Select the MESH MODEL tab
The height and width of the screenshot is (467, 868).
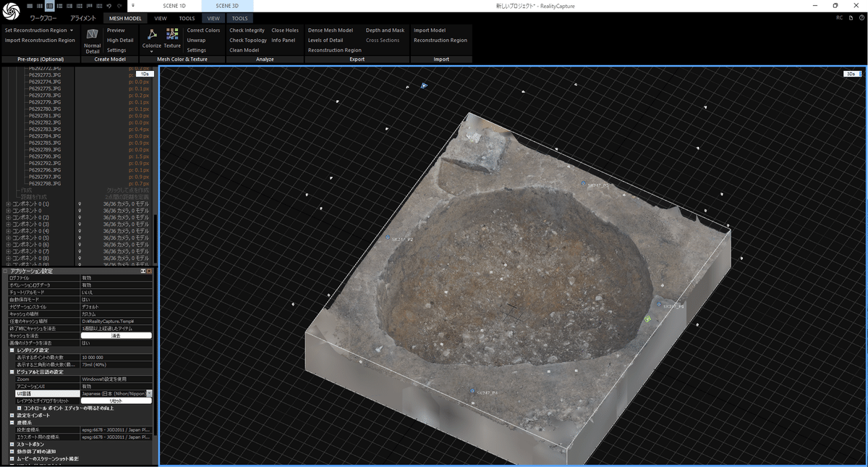point(125,17)
